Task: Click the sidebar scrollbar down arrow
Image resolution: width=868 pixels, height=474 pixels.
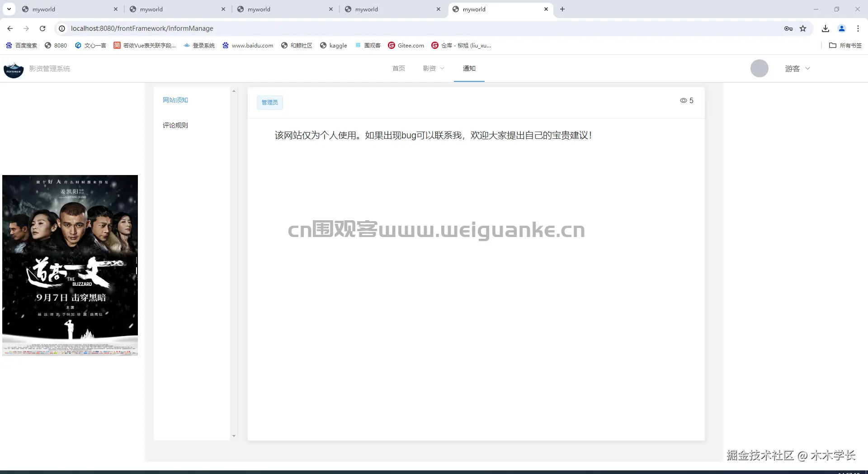Action: click(x=234, y=436)
